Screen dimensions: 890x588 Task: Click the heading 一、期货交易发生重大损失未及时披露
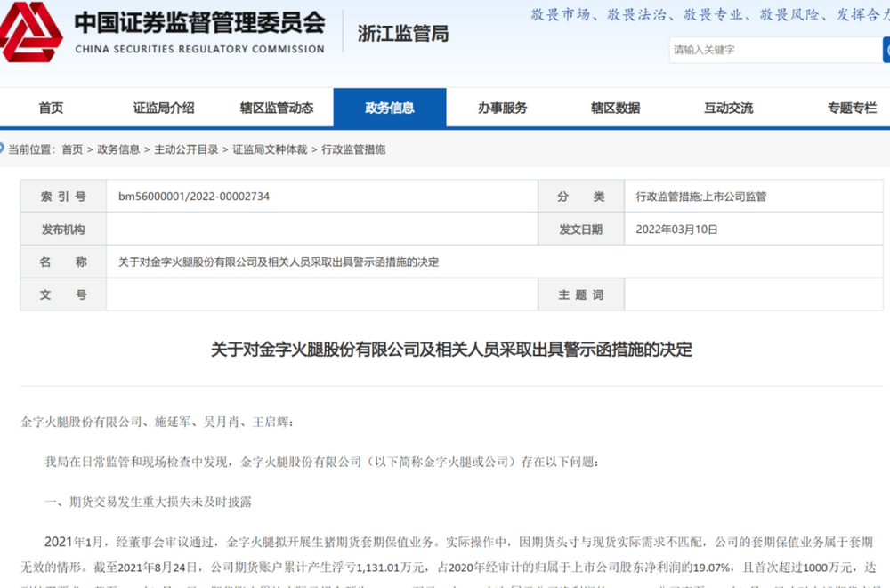pyautogui.click(x=148, y=502)
